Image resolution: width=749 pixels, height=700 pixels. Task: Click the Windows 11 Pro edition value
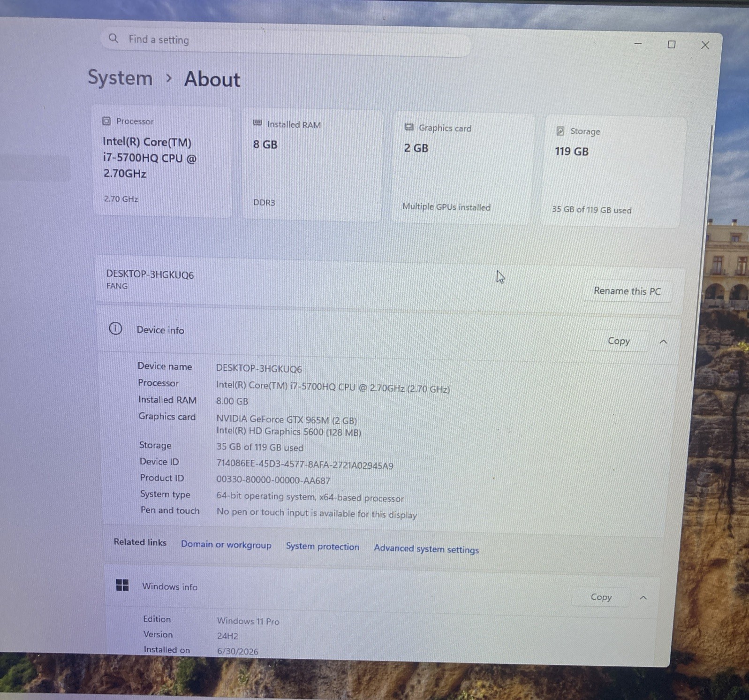(x=248, y=621)
